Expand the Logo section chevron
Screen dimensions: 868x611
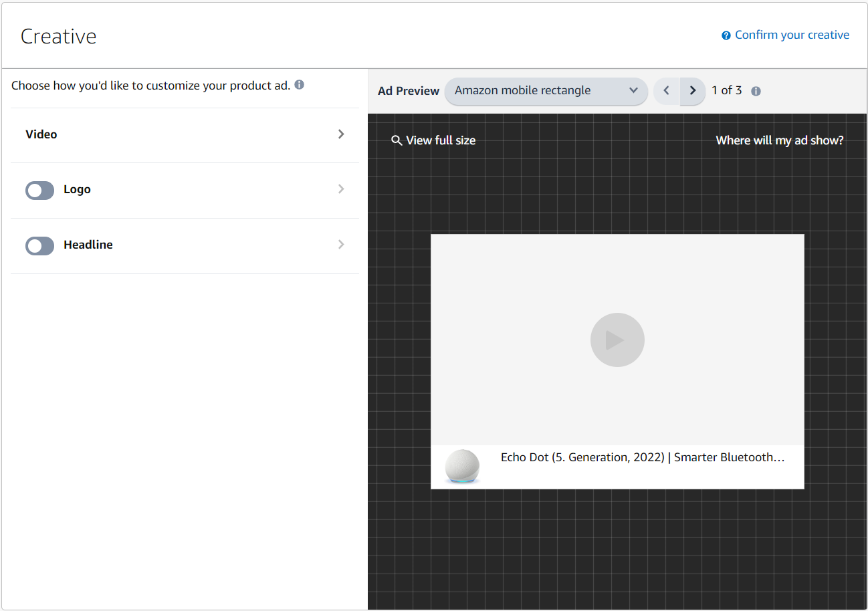point(341,189)
